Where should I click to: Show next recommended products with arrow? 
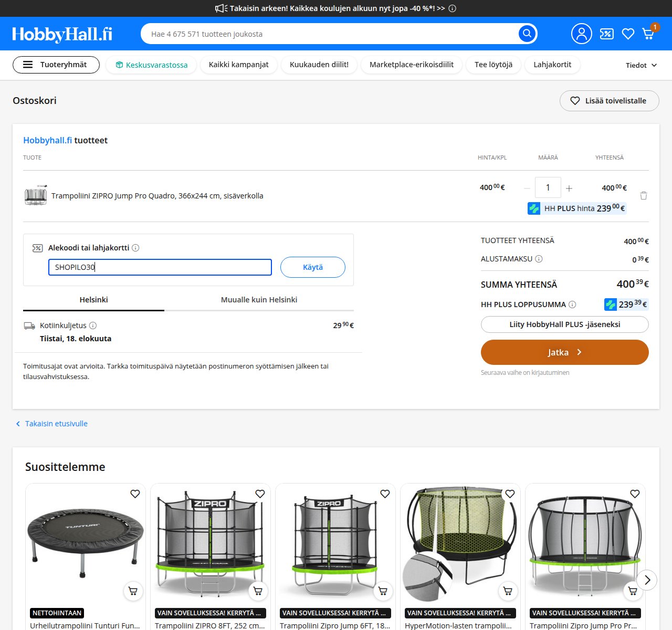click(647, 580)
